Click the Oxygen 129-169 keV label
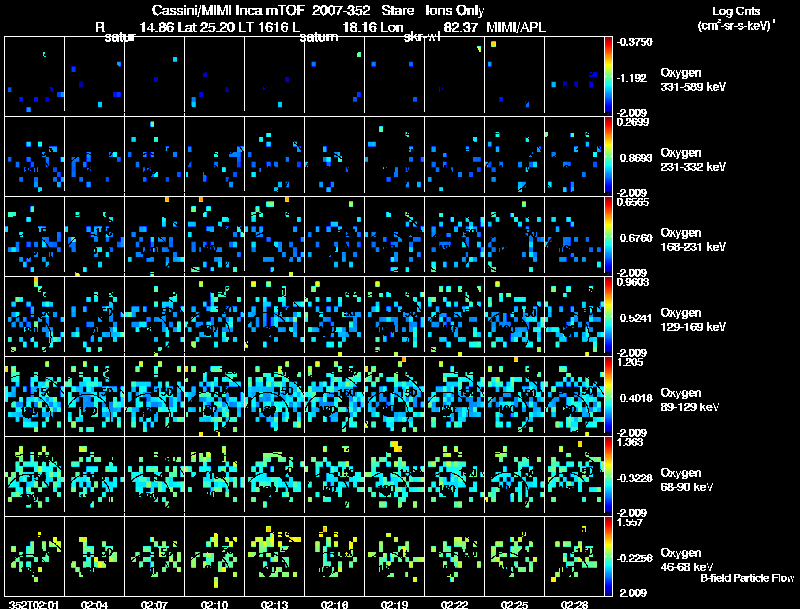 pos(693,319)
